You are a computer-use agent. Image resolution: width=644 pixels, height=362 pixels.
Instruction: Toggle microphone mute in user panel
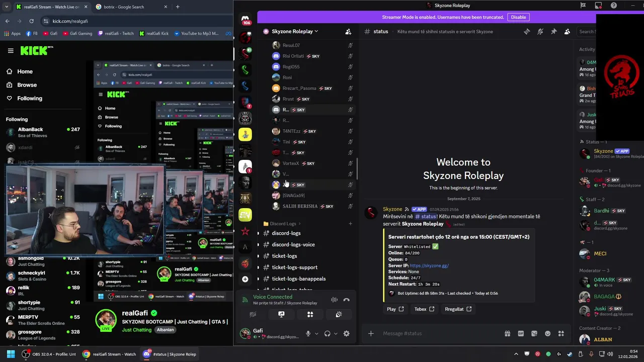pos(308,333)
